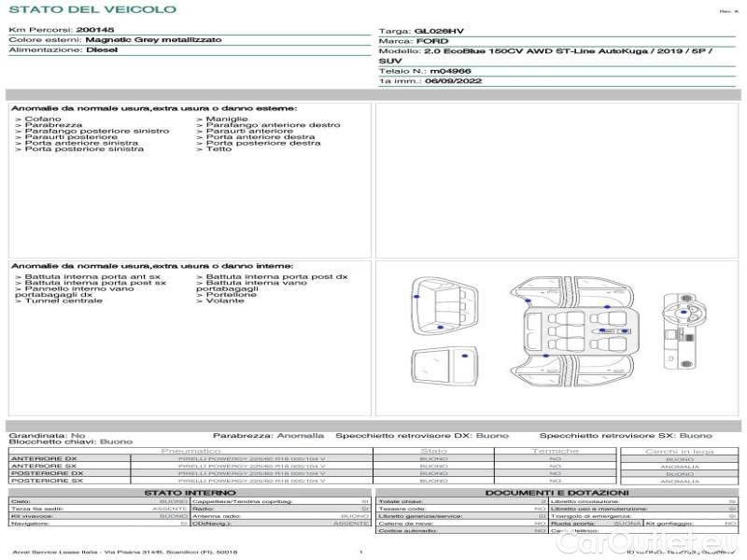The width and height of the screenshot is (747, 560).
Task: Select "Tetto" in the exterior anomalies list
Action: pyautogui.click(x=218, y=149)
